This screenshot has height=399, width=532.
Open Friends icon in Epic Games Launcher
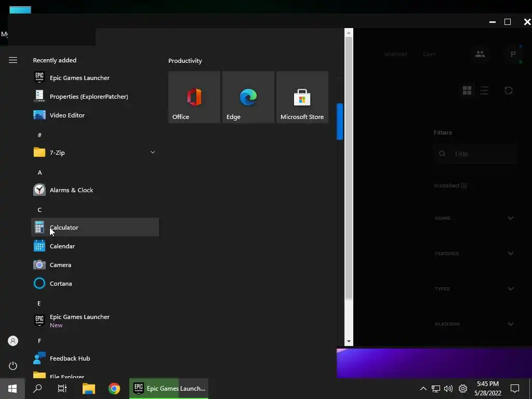480,54
